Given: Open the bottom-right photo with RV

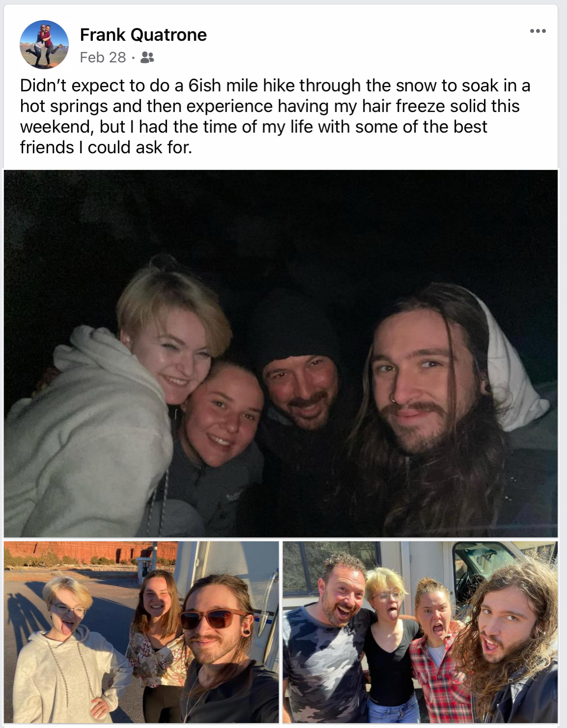Looking at the screenshot, I should (420, 632).
